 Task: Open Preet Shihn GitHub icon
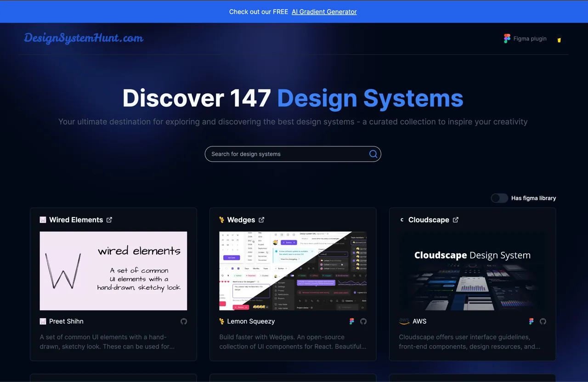coord(184,321)
